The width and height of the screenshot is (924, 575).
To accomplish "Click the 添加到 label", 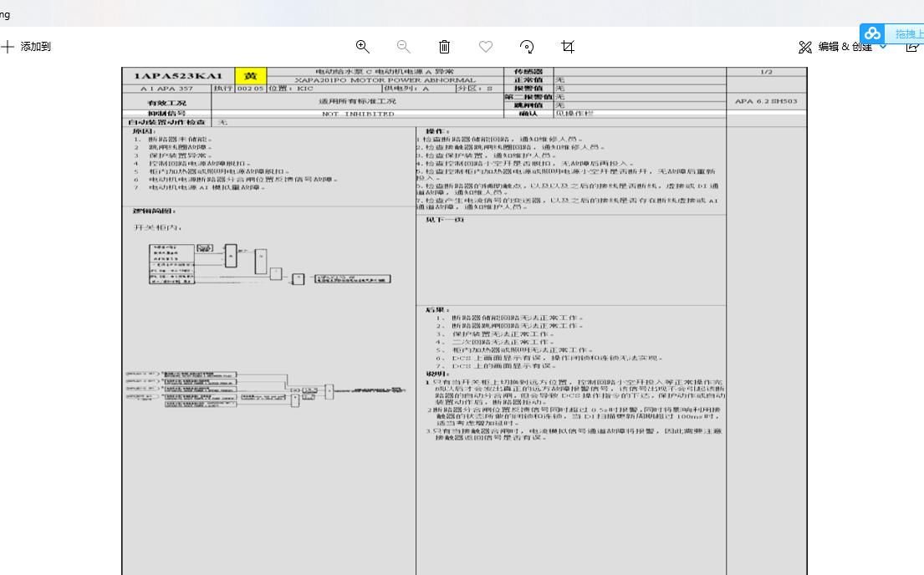I will pyautogui.click(x=36, y=47).
